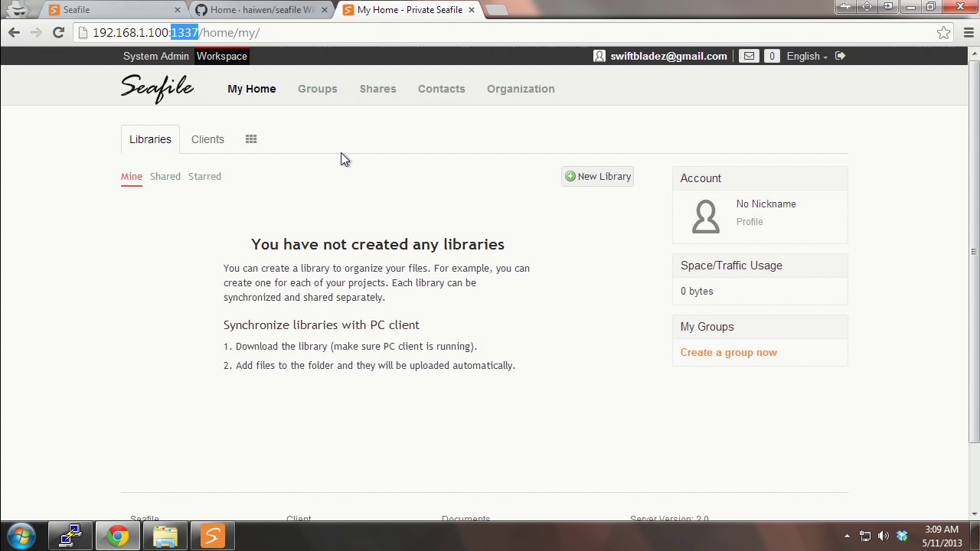The width and height of the screenshot is (980, 551).
Task: Click the account profile avatar image
Action: pos(705,217)
